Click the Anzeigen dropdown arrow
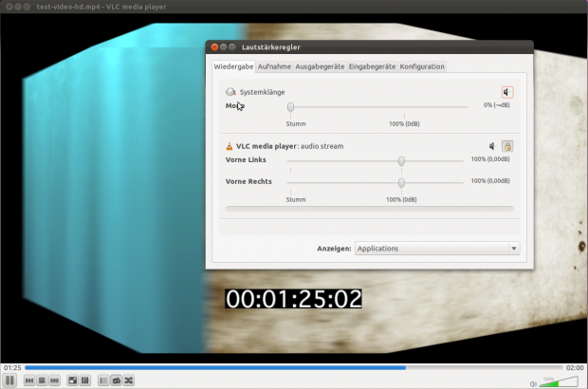Image resolution: width=588 pixels, height=389 pixels. coord(514,249)
